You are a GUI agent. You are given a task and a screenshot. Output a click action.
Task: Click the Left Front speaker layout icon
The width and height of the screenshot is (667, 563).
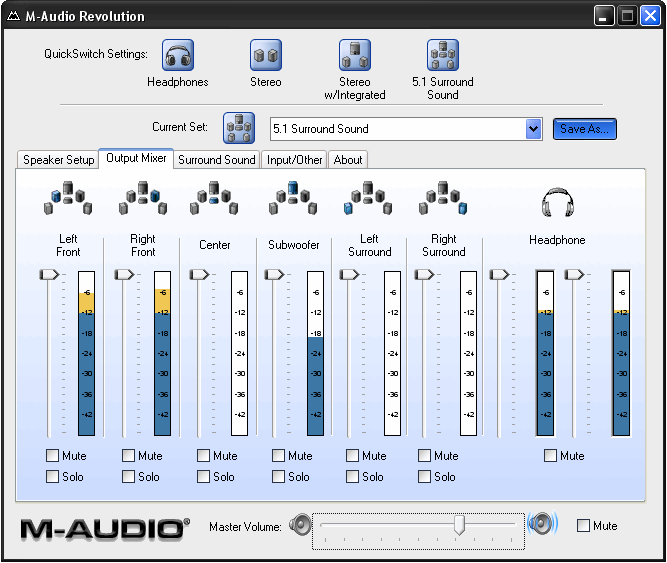point(68,198)
